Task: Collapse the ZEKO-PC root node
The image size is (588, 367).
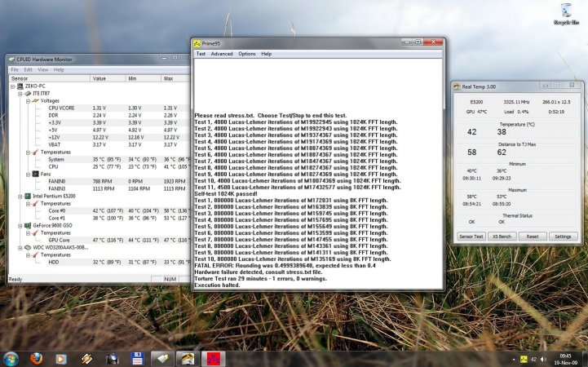Action: click(13, 86)
